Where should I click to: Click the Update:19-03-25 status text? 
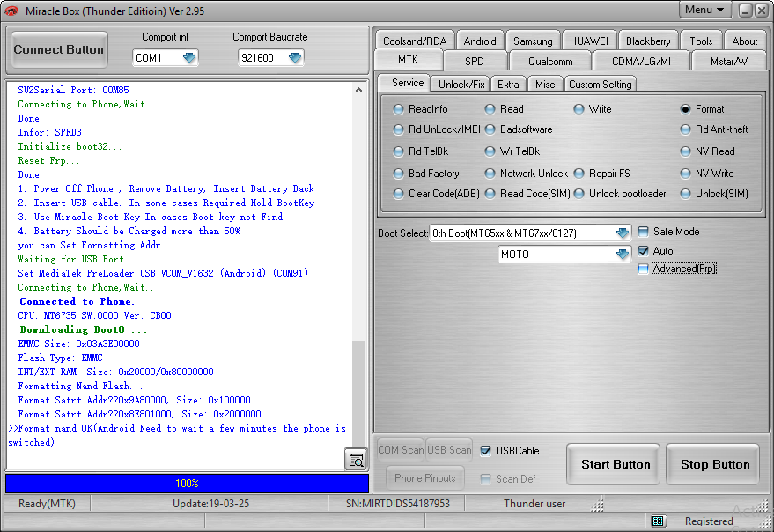(x=210, y=503)
